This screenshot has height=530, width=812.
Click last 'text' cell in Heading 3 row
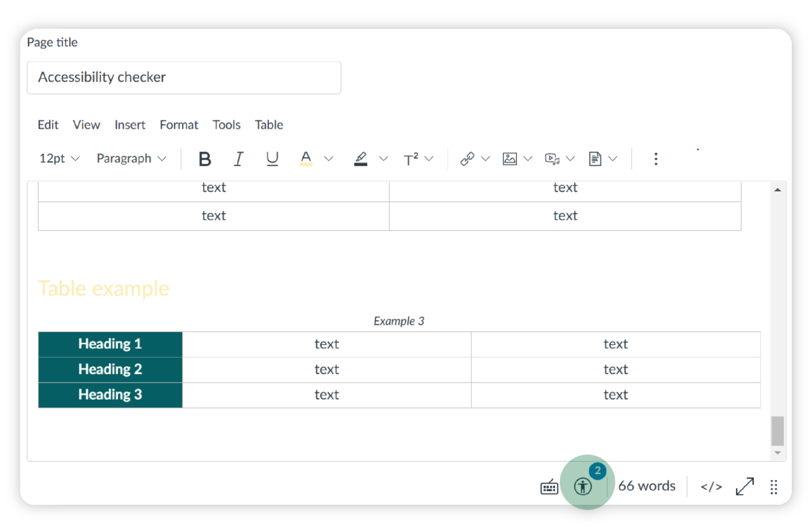(x=616, y=395)
